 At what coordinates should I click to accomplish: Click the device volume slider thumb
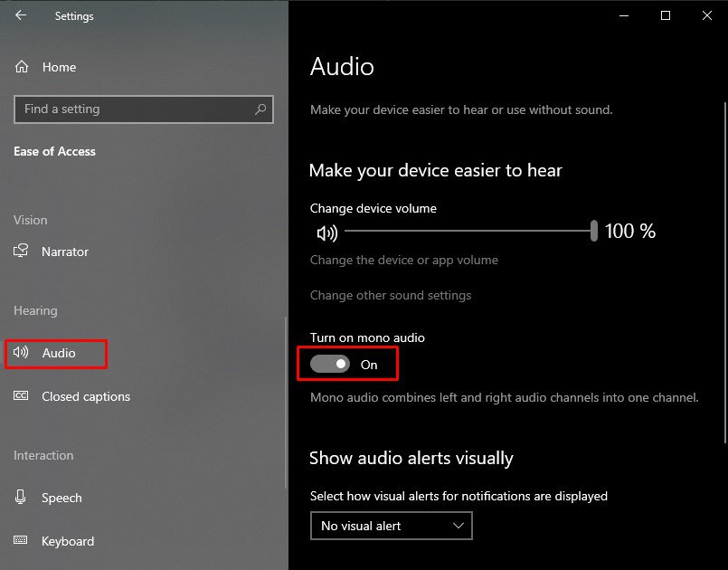click(x=593, y=231)
